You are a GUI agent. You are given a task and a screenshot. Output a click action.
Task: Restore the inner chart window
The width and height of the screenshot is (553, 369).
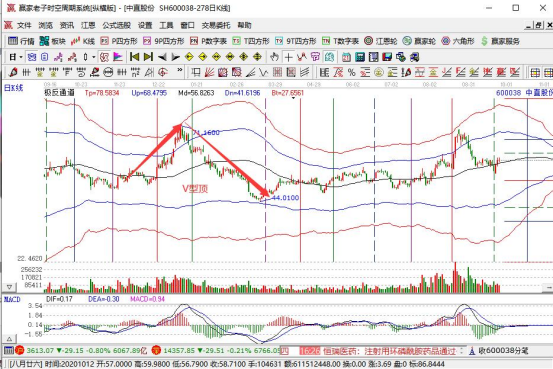point(538,25)
